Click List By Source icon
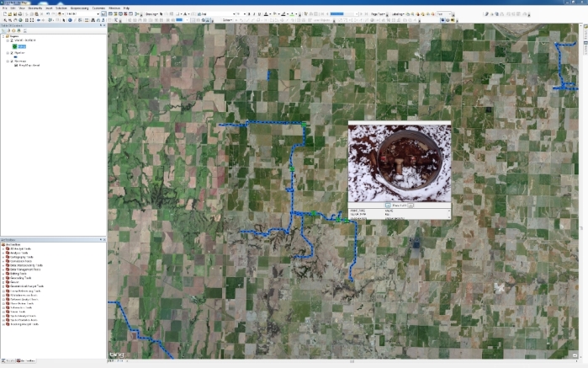The height and width of the screenshot is (368, 588). [x=8, y=30]
